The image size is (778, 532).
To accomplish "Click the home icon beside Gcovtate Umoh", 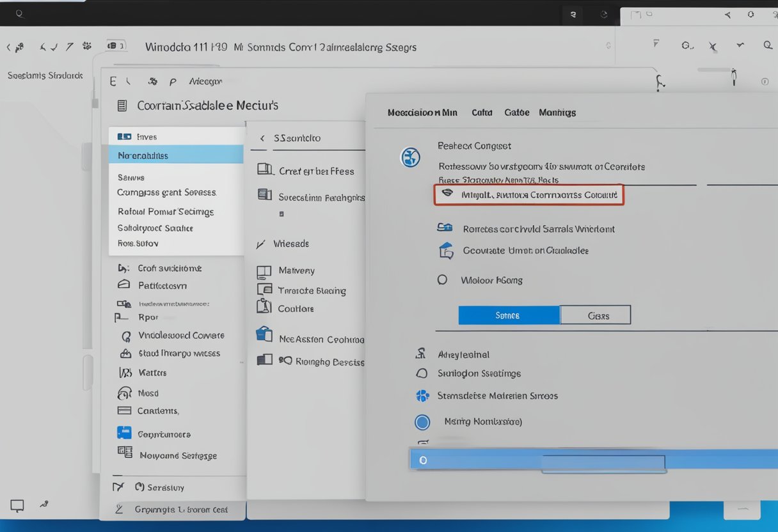I will [x=445, y=250].
